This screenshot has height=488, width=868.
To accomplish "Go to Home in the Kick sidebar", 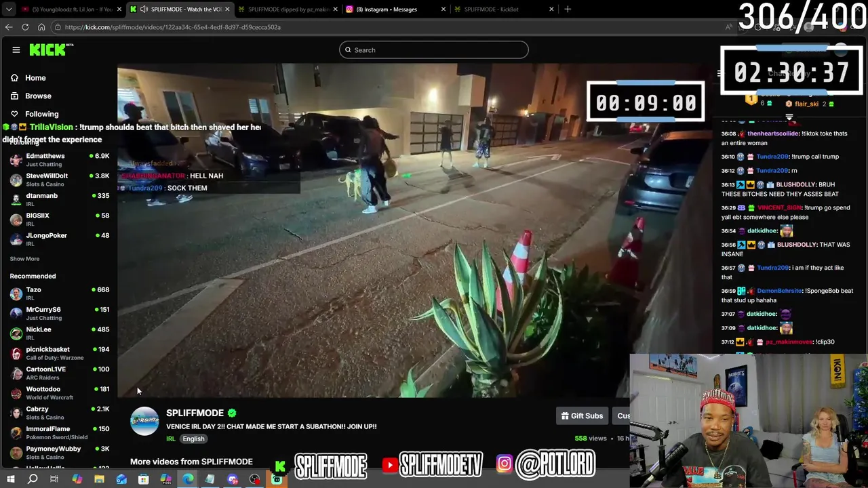I will pyautogui.click(x=35, y=78).
